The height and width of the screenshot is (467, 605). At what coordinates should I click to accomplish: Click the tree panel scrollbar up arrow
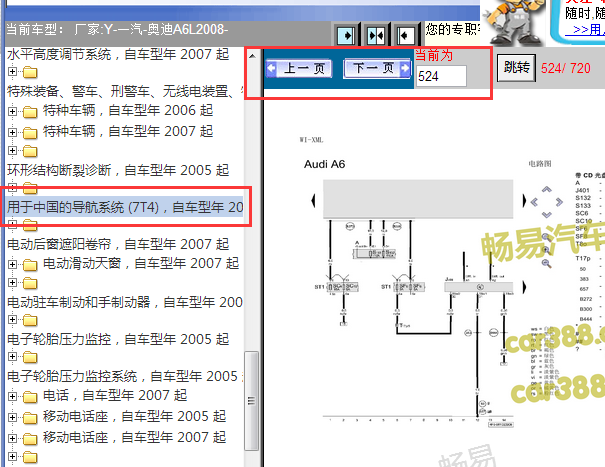pos(252,56)
